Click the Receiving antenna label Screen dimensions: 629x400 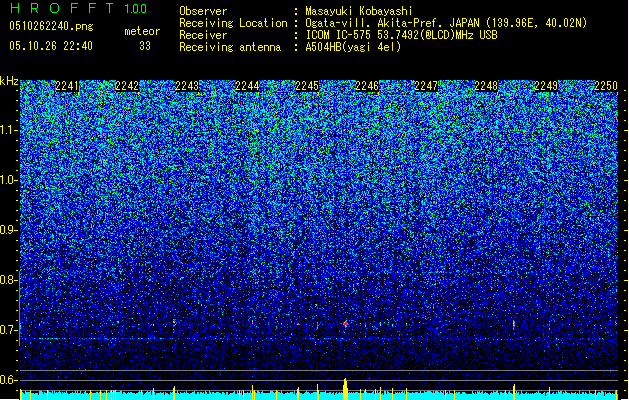230,47
